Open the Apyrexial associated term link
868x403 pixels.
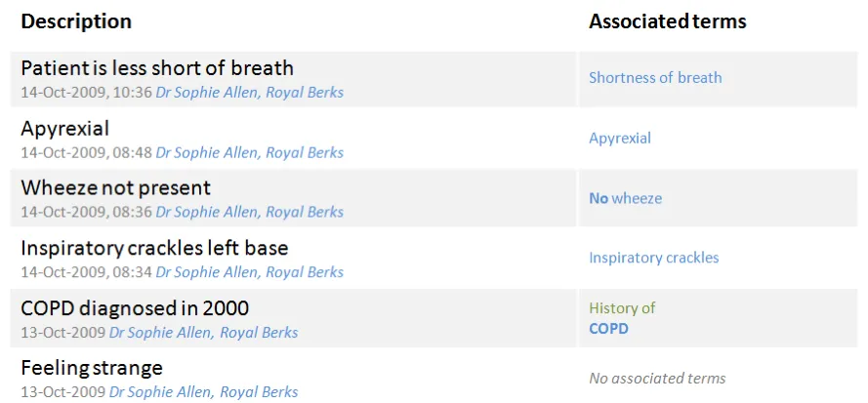pos(619,139)
